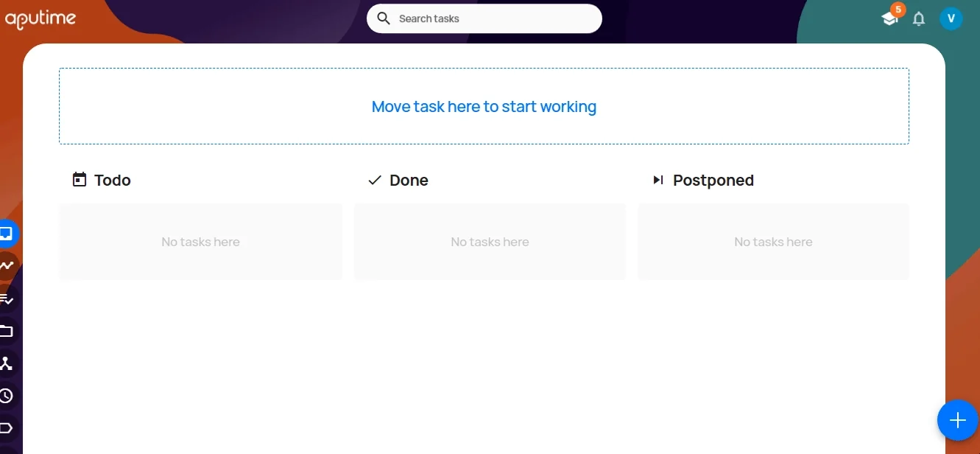Open the time clock sidebar icon

click(x=7, y=396)
